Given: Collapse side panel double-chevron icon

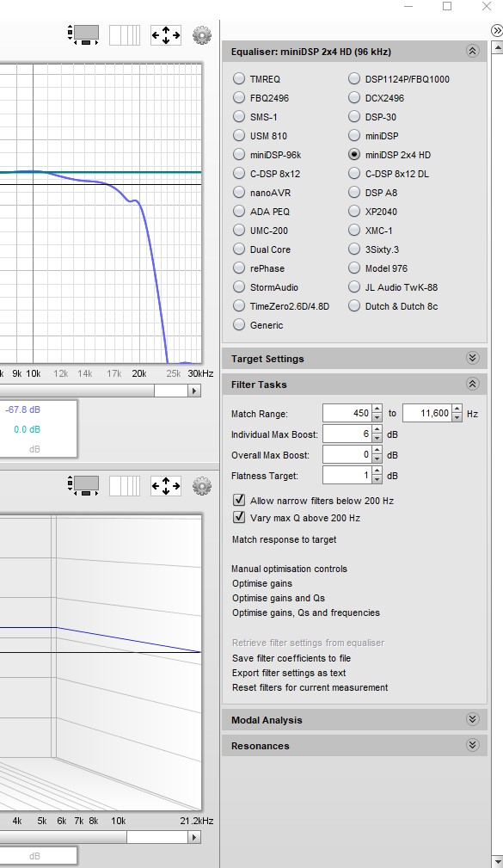Looking at the screenshot, I should click(497, 30).
